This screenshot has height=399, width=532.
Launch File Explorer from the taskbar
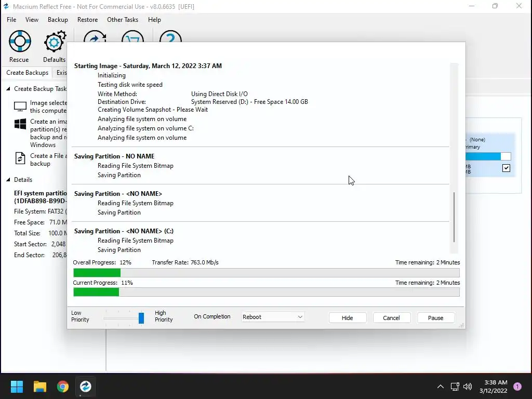pos(39,387)
